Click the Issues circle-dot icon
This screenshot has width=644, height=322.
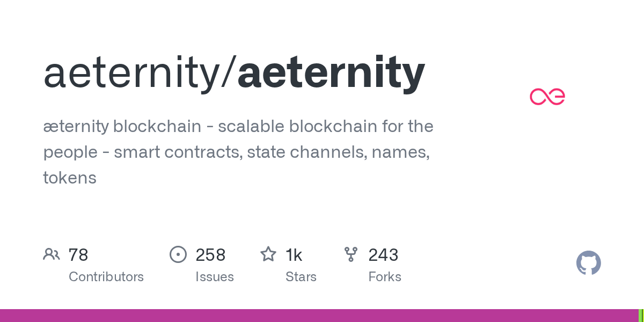pyautogui.click(x=178, y=254)
